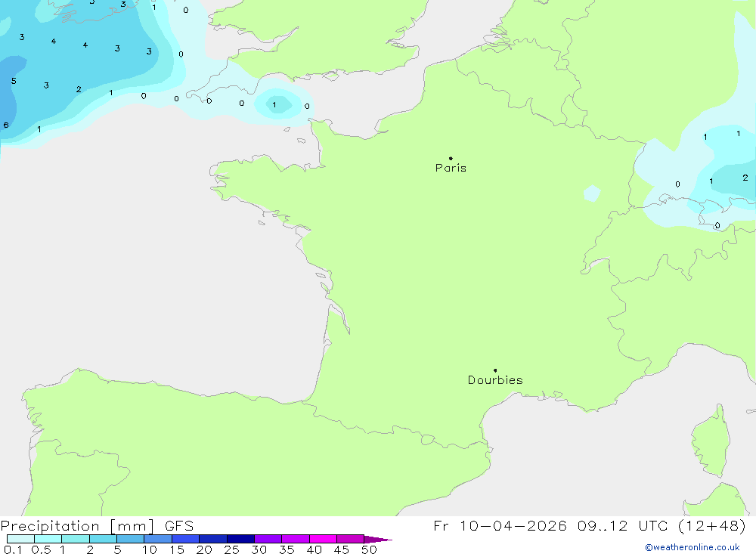This screenshot has height=554, width=756.
Task: Open the weatheronline.co.uk copyright link
Action: pyautogui.click(x=692, y=547)
